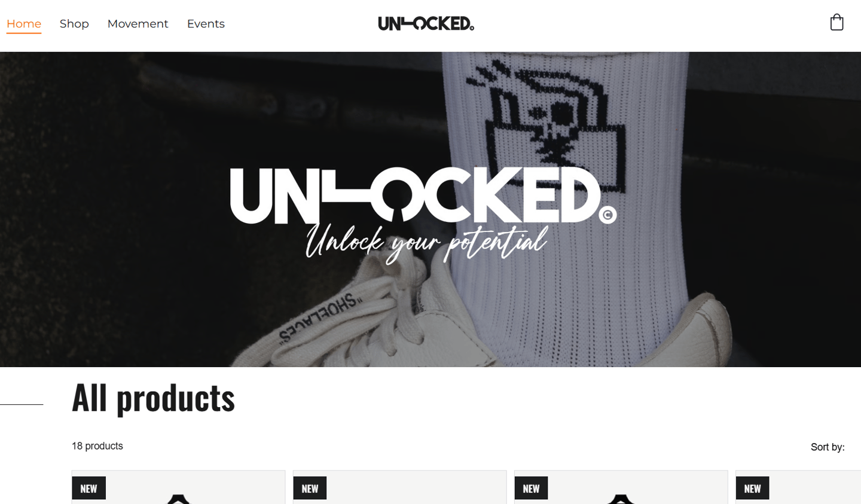The height and width of the screenshot is (504, 861).
Task: Click the All products heading
Action: point(153,398)
